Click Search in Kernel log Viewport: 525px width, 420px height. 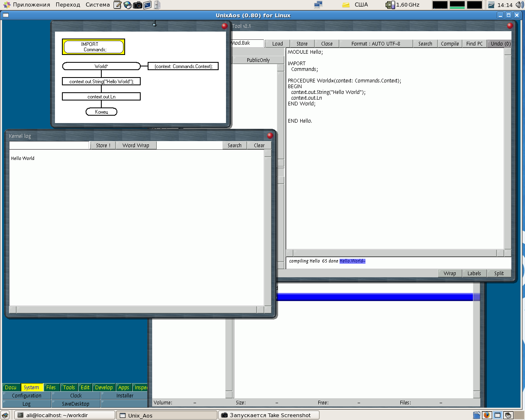235,146
